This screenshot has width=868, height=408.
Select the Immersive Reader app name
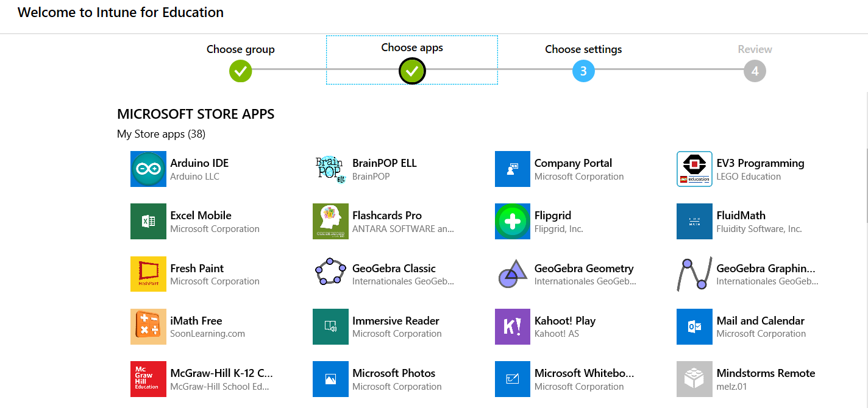396,320
